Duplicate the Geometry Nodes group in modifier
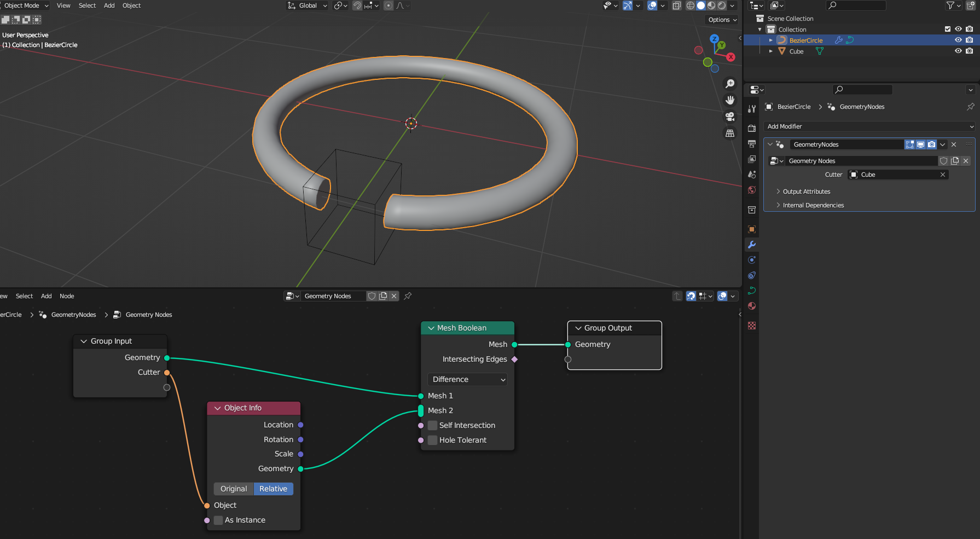Image resolution: width=980 pixels, height=539 pixels. (955, 161)
